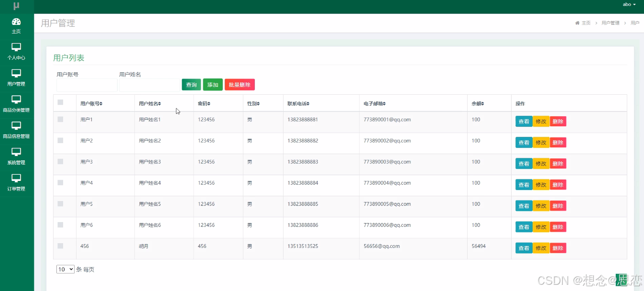Click 修改 for row 用户5
Image resolution: width=644 pixels, height=291 pixels.
coord(541,206)
